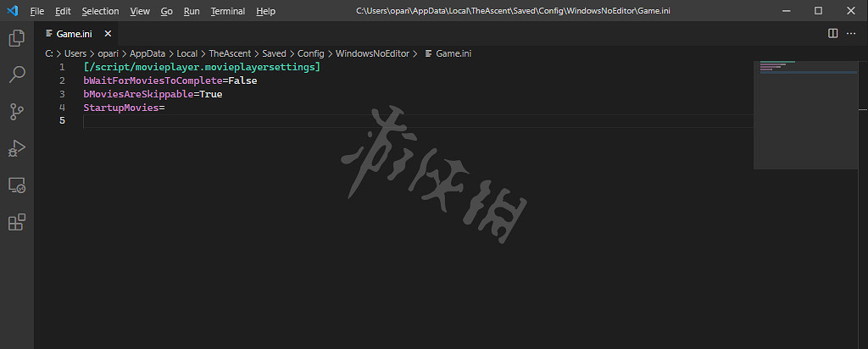Open the File menu

[37, 11]
